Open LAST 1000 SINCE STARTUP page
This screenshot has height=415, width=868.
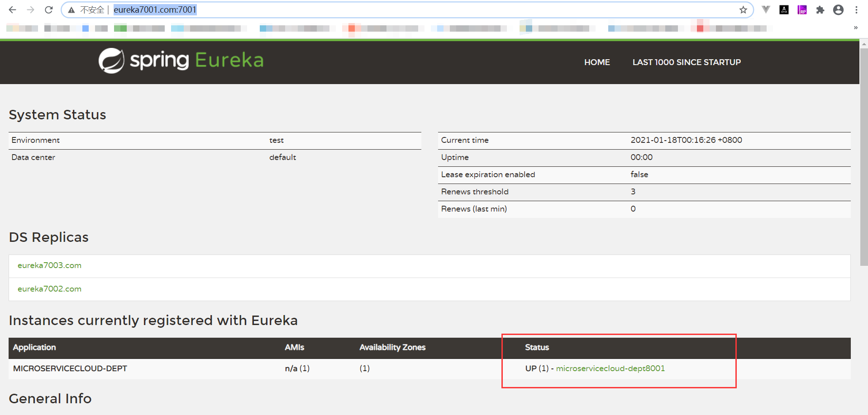coord(687,62)
